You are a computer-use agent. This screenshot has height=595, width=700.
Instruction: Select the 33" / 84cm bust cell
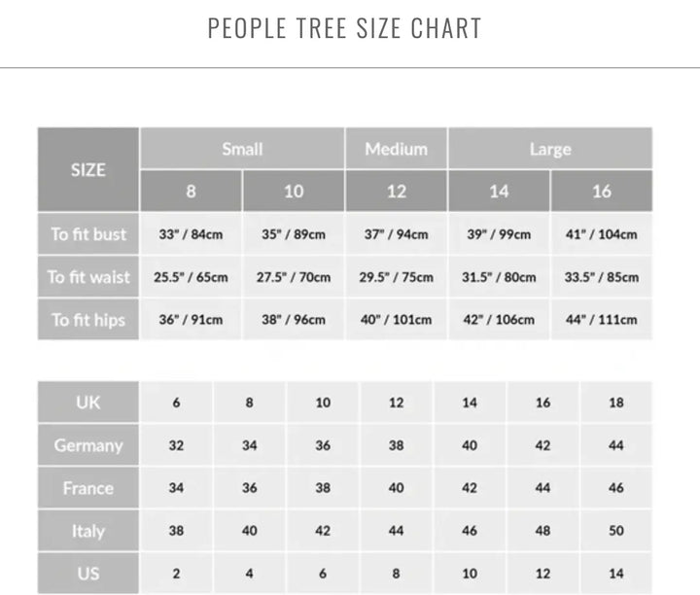coord(191,234)
